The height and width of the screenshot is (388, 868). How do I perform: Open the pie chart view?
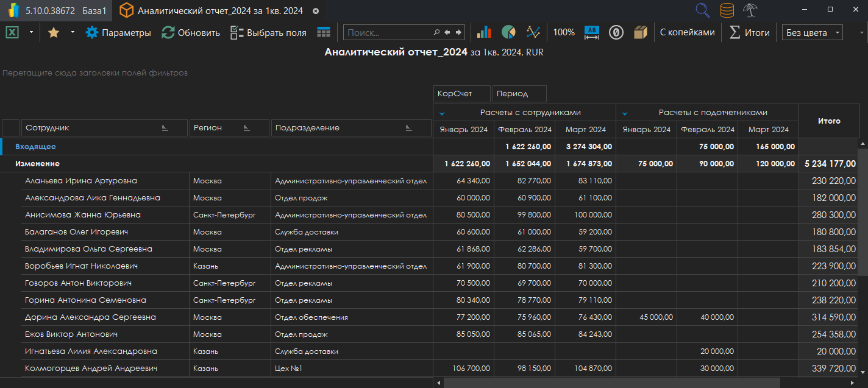(x=508, y=32)
